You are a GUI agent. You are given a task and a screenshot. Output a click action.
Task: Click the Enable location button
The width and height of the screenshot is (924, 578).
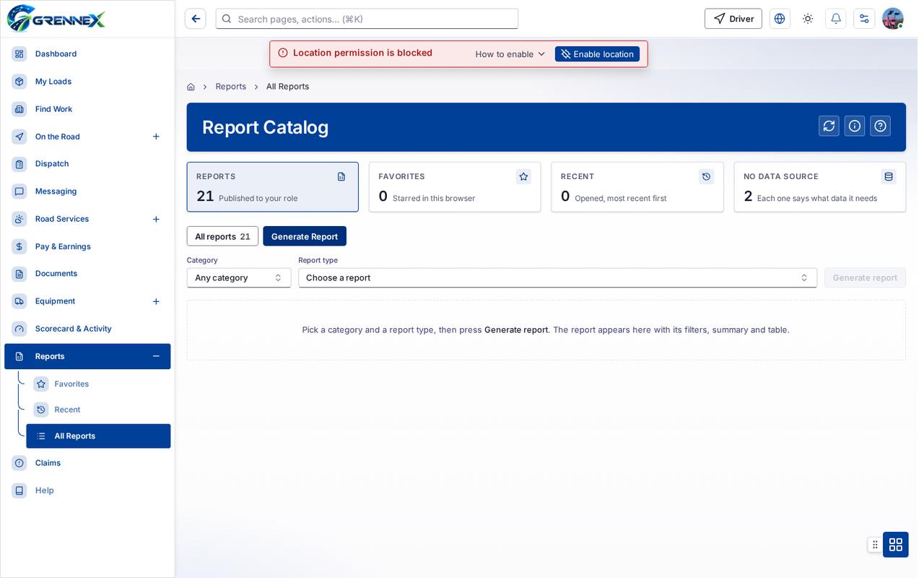click(597, 54)
